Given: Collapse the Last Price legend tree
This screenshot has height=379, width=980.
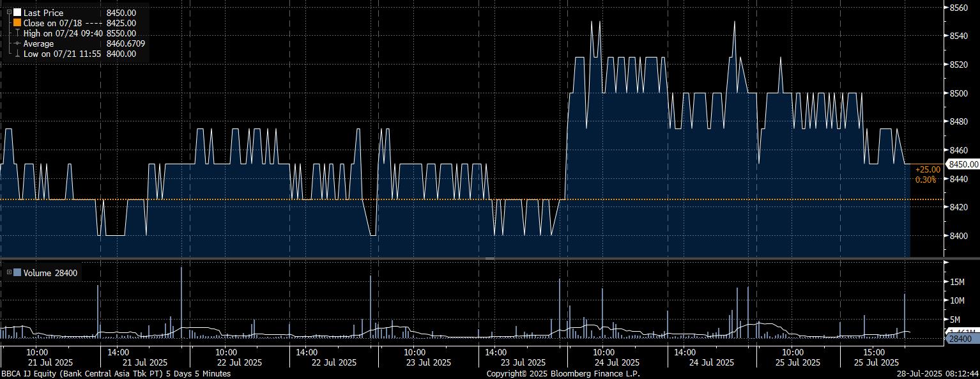Looking at the screenshot, I should click(x=9, y=12).
